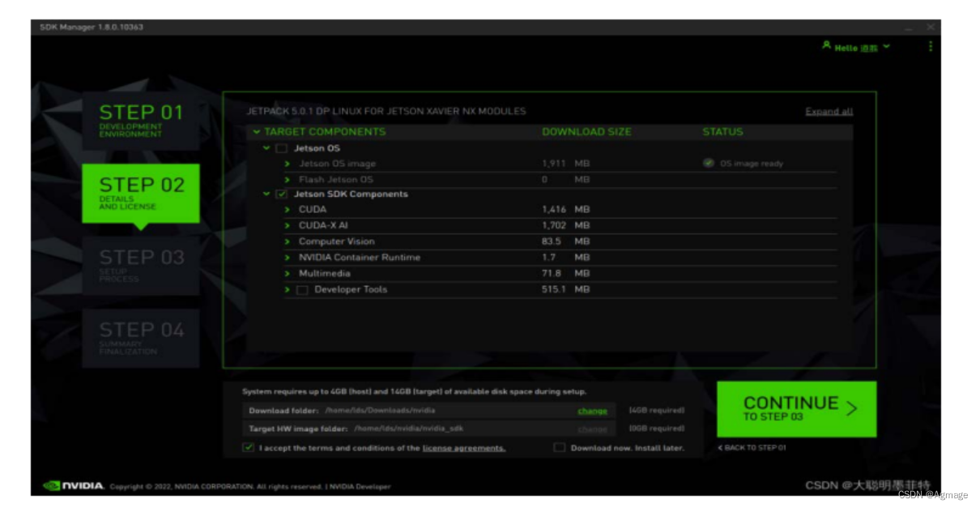Toggle the Jetson OS checkbox
Image resolution: width=980 pixels, height=508 pixels.
pyautogui.click(x=282, y=148)
